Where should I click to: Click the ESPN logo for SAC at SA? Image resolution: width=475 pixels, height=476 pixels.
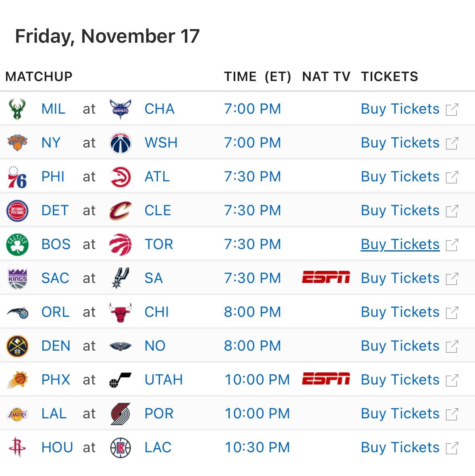click(326, 278)
